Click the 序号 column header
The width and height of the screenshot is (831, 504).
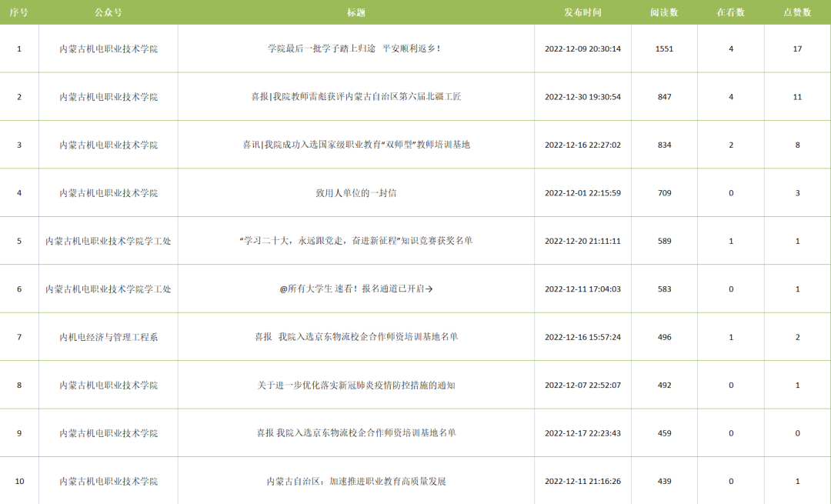pyautogui.click(x=19, y=12)
